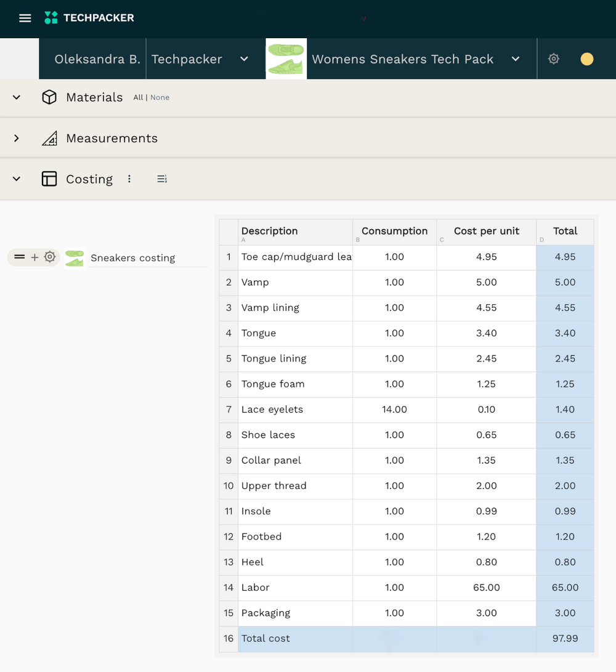
Task: Add a new costing with the plus icon
Action: (x=34, y=257)
